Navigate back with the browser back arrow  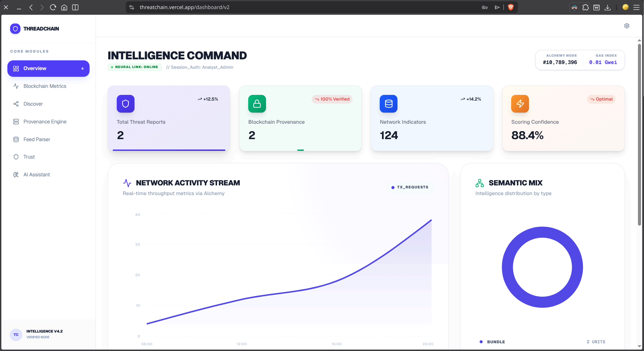[x=31, y=7]
